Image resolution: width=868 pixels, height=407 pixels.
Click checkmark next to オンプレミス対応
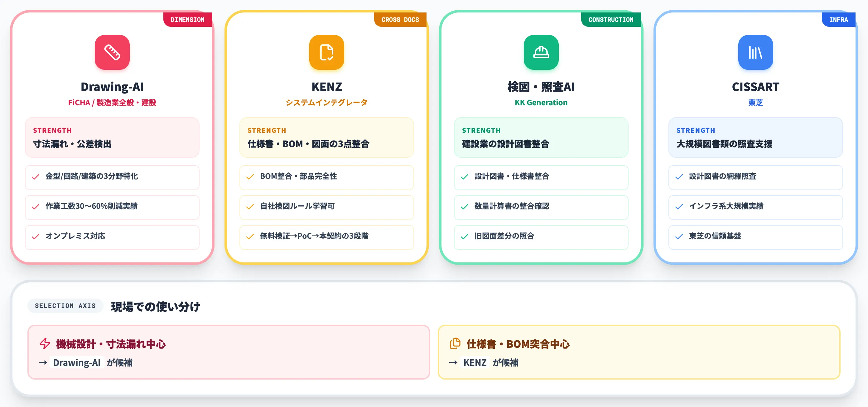point(35,237)
